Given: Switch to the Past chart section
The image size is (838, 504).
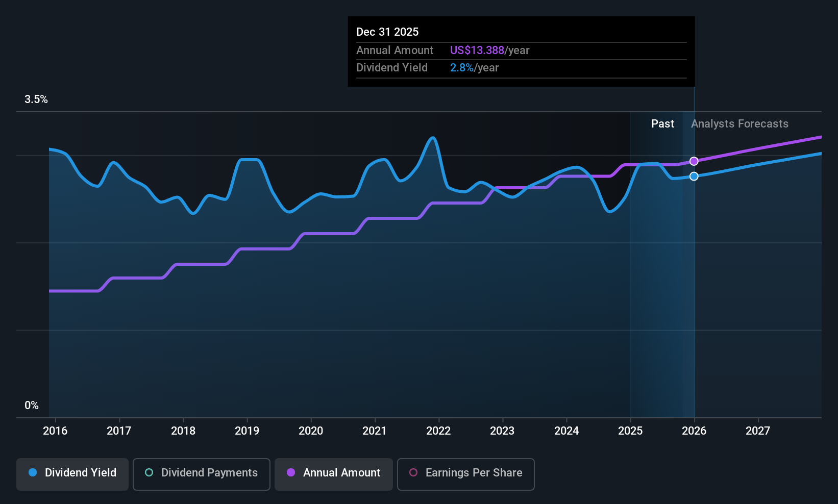Looking at the screenshot, I should [x=662, y=123].
